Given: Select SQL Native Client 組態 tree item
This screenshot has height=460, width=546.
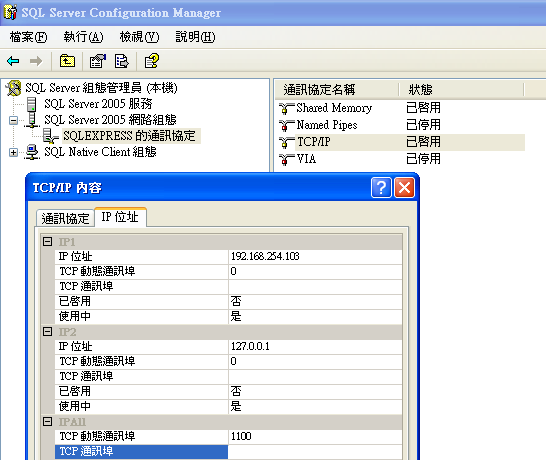Looking at the screenshot, I should [100, 152].
